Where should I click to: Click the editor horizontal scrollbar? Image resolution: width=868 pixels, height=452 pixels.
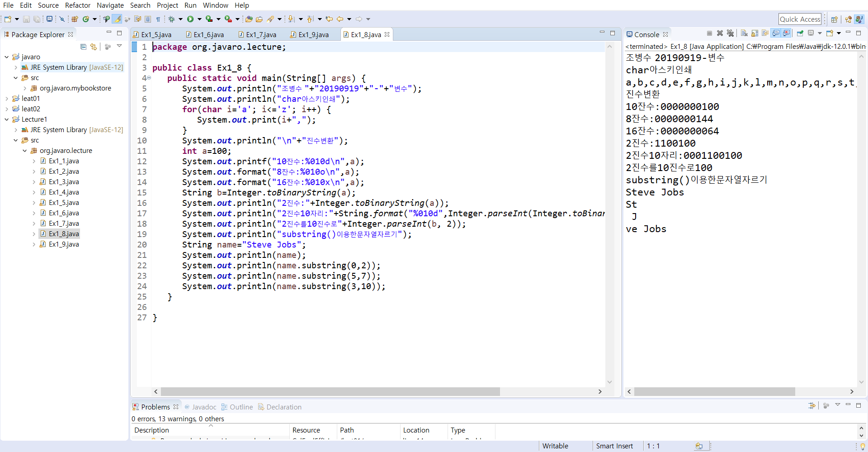click(330, 392)
